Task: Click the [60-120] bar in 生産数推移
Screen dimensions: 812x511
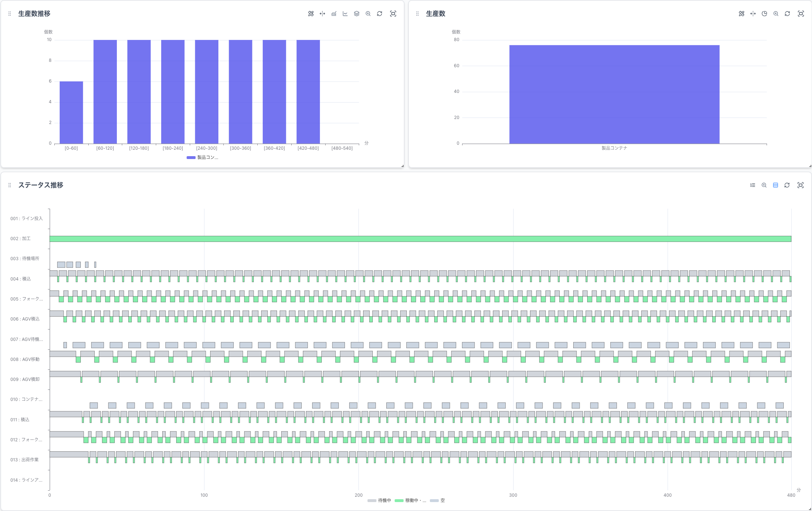Action: click(x=105, y=91)
